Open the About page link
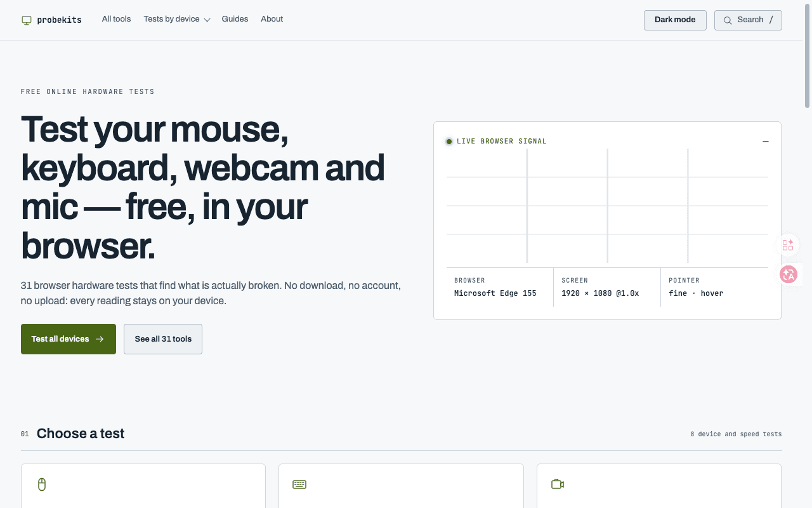 click(x=272, y=19)
